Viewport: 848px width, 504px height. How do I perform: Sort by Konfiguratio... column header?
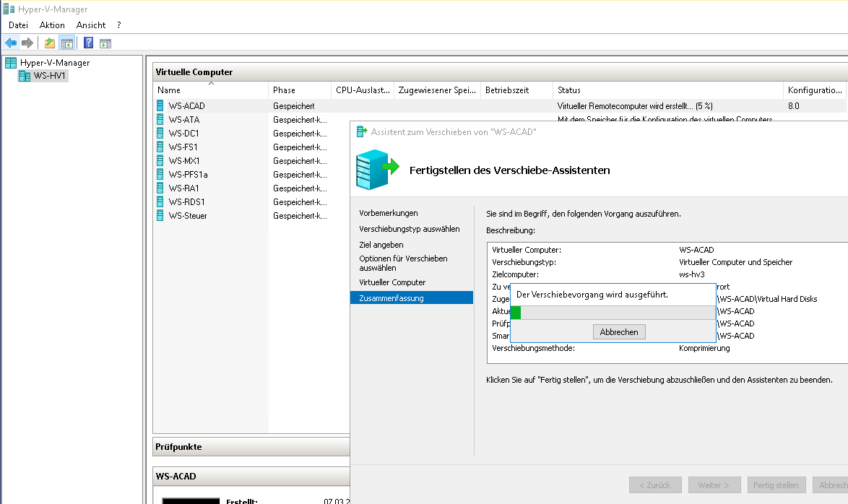click(815, 90)
